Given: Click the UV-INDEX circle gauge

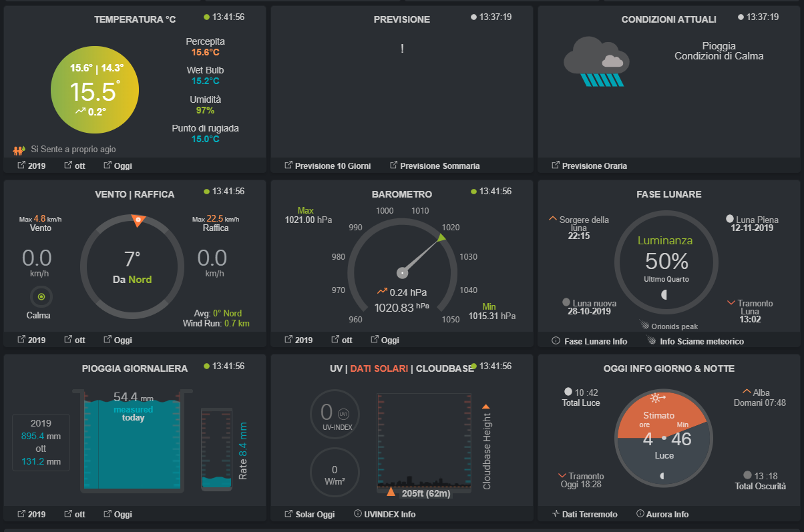Looking at the screenshot, I should point(335,415).
